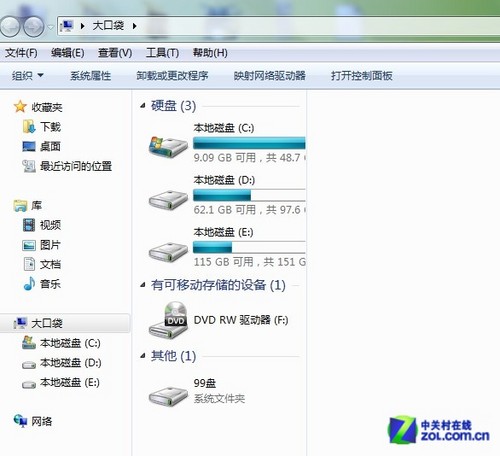500x456 pixels.
Task: Open the Local Disk (C:) drive icon
Action: tap(168, 147)
